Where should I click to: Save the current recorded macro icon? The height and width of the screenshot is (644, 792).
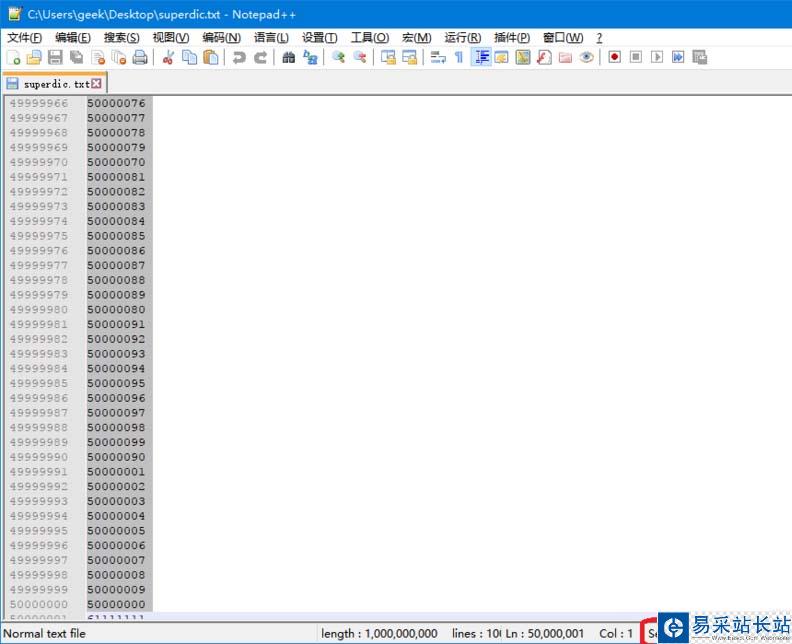[x=700, y=58]
